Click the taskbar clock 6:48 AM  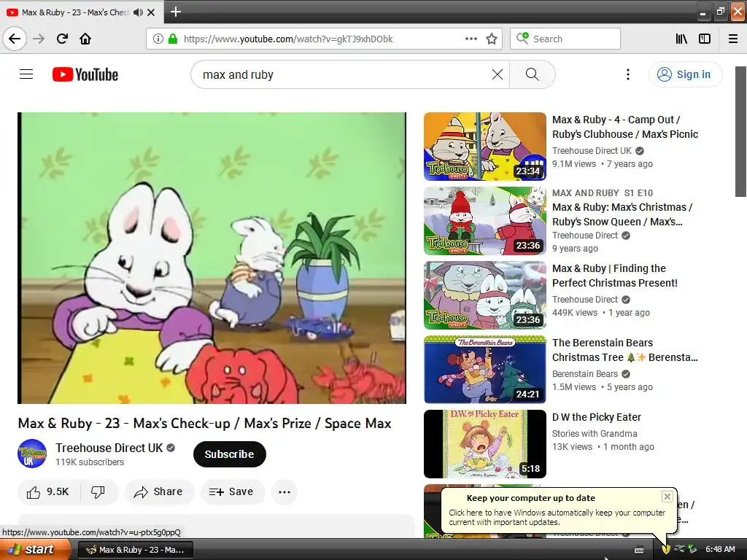pyautogui.click(x=720, y=549)
